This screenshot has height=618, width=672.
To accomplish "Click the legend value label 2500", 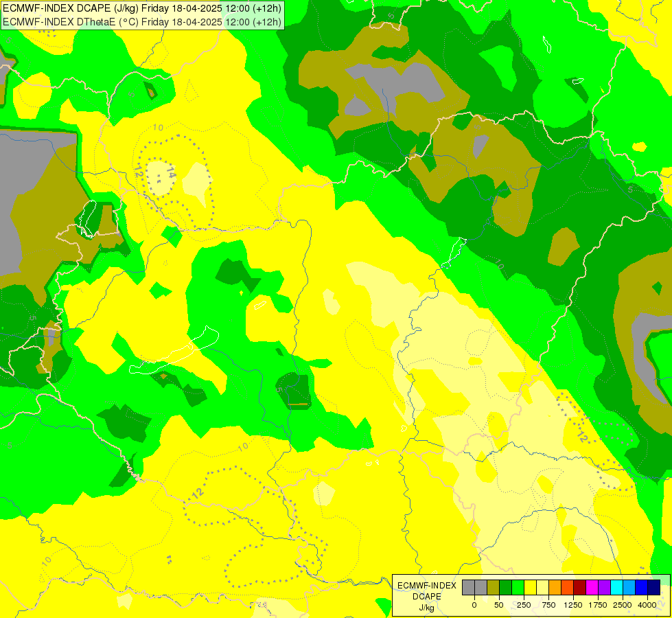I will pos(623,605).
